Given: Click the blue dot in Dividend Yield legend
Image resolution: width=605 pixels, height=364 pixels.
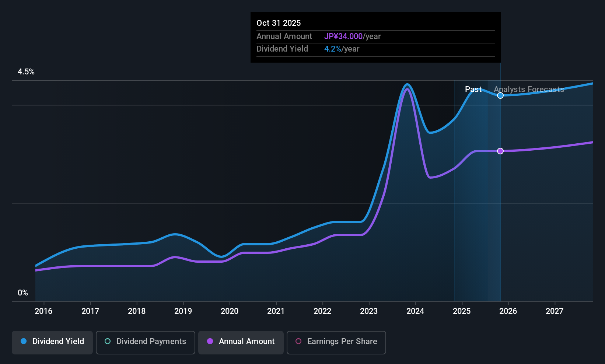Looking at the screenshot, I should click(24, 341).
